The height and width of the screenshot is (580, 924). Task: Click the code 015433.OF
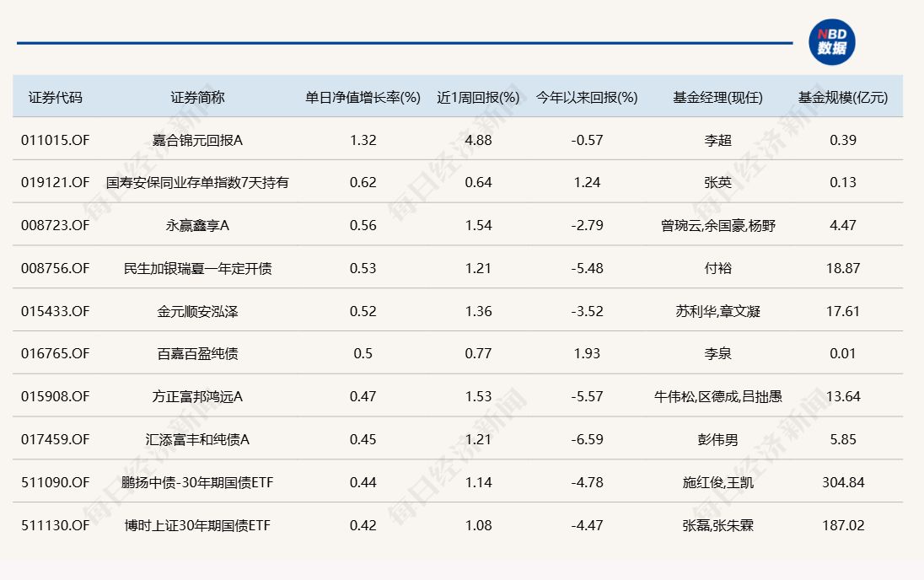coord(56,311)
